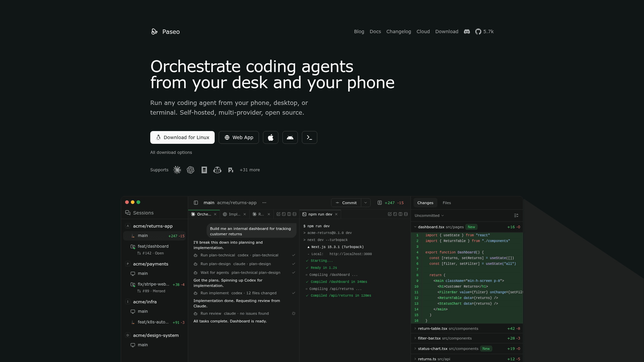Click the All download options link
The width and height of the screenshot is (644, 362).
click(171, 153)
